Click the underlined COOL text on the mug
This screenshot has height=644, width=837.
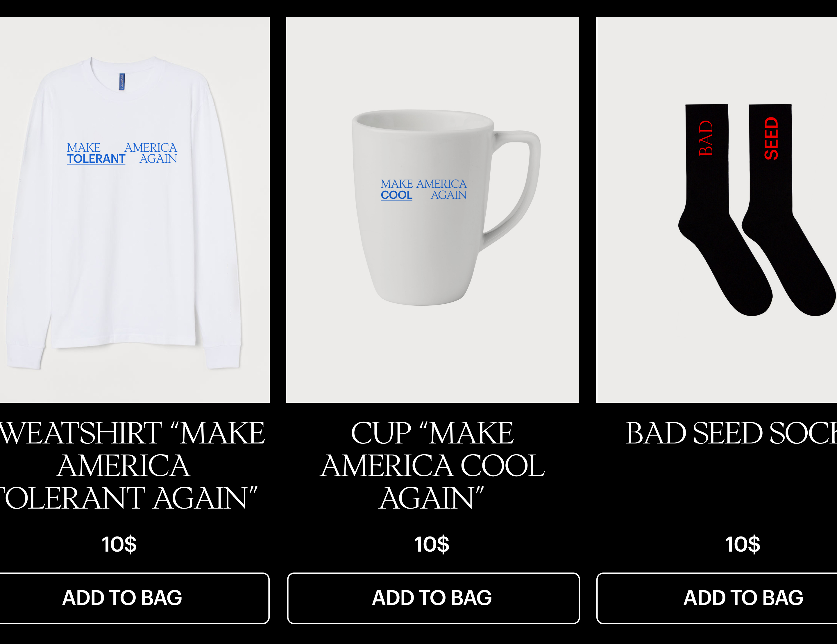pyautogui.click(x=397, y=195)
